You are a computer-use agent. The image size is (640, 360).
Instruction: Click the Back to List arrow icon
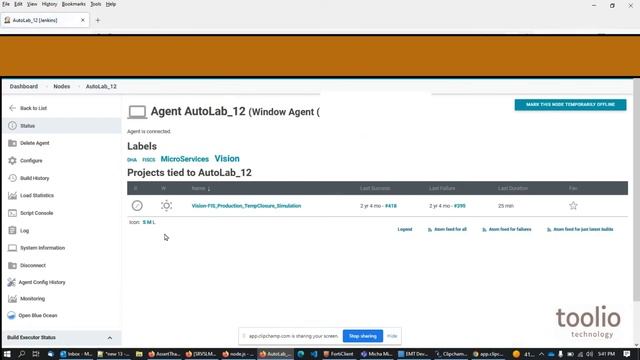tap(12, 108)
